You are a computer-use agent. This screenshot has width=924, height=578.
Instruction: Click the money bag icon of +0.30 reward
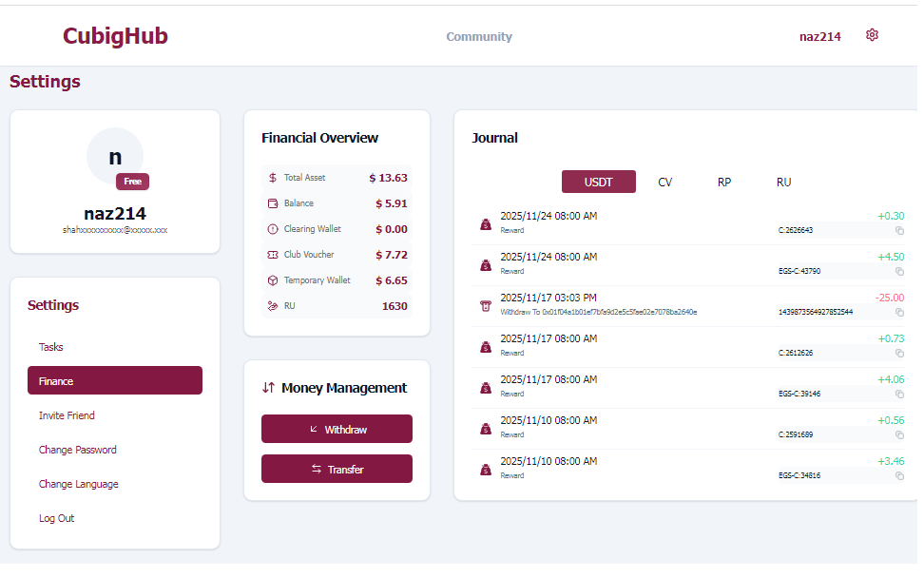pyautogui.click(x=486, y=224)
